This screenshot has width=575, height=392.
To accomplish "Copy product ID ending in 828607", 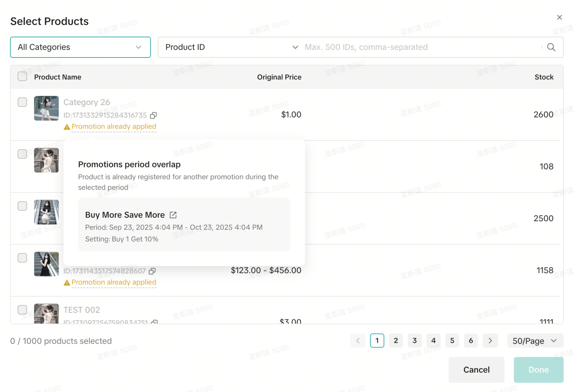I will point(152,271).
